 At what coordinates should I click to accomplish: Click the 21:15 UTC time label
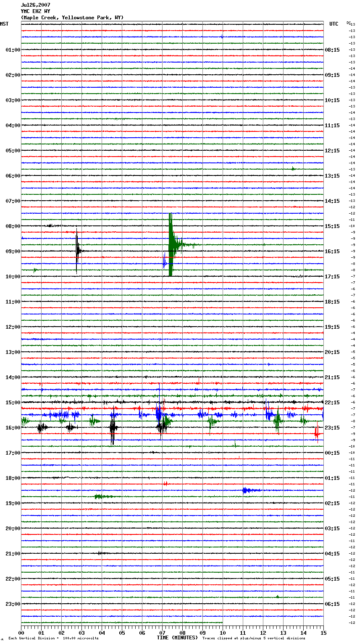point(332,377)
